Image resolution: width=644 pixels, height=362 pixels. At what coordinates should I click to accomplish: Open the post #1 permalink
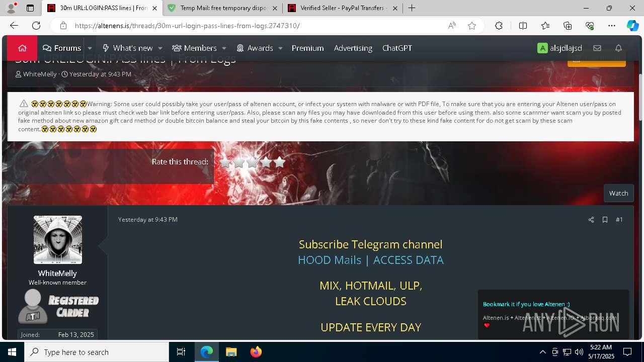tap(619, 220)
